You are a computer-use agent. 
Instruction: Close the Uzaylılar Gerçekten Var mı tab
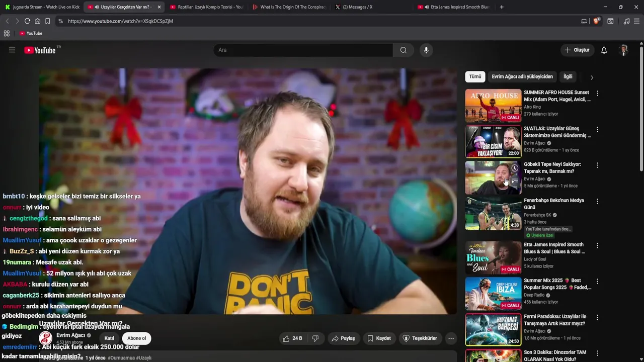click(x=159, y=7)
